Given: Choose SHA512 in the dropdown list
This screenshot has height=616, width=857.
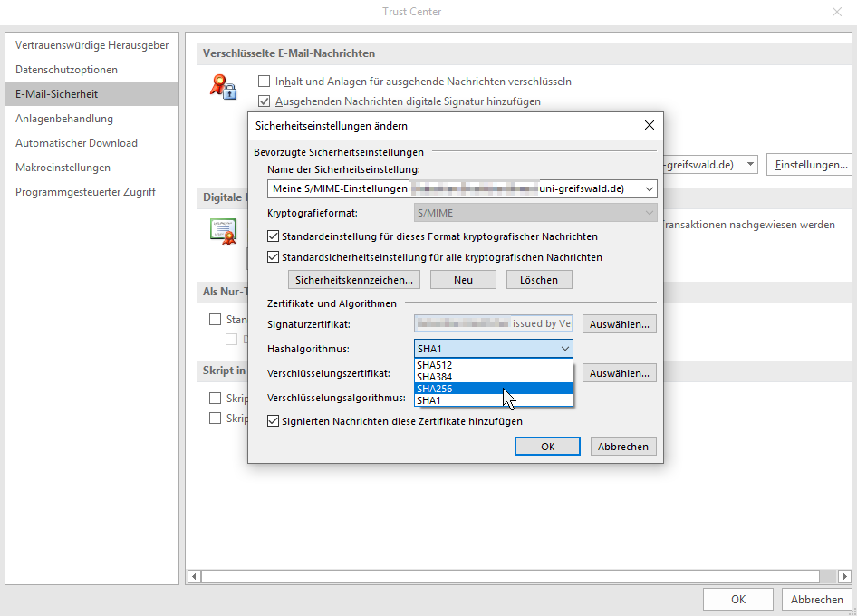Looking at the screenshot, I should tap(494, 365).
